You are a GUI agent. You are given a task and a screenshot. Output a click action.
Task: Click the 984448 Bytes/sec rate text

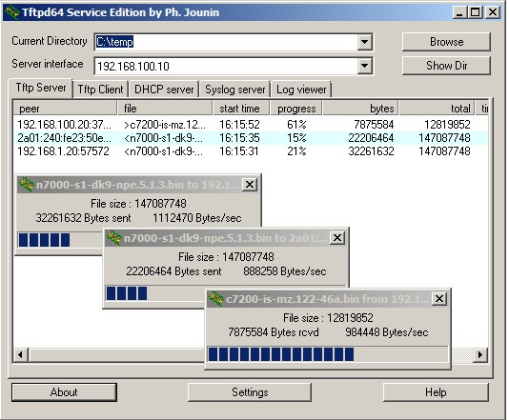tap(387, 332)
